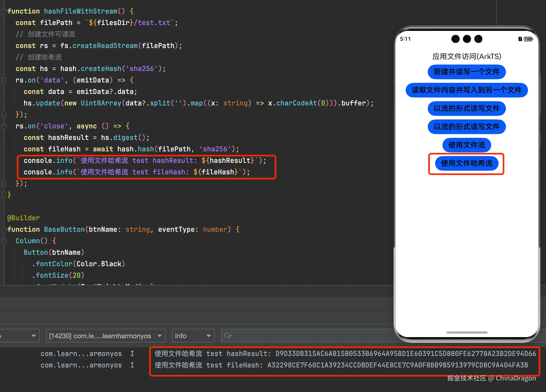Open the Info log level dropdown
Image resolution: width=546 pixels, height=392 pixels.
[193, 336]
